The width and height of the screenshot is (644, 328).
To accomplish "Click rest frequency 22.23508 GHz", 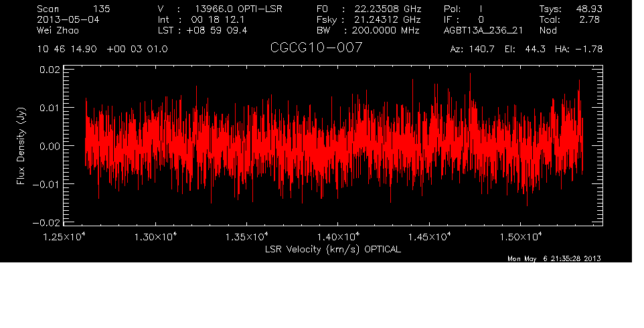I will 388,9.
